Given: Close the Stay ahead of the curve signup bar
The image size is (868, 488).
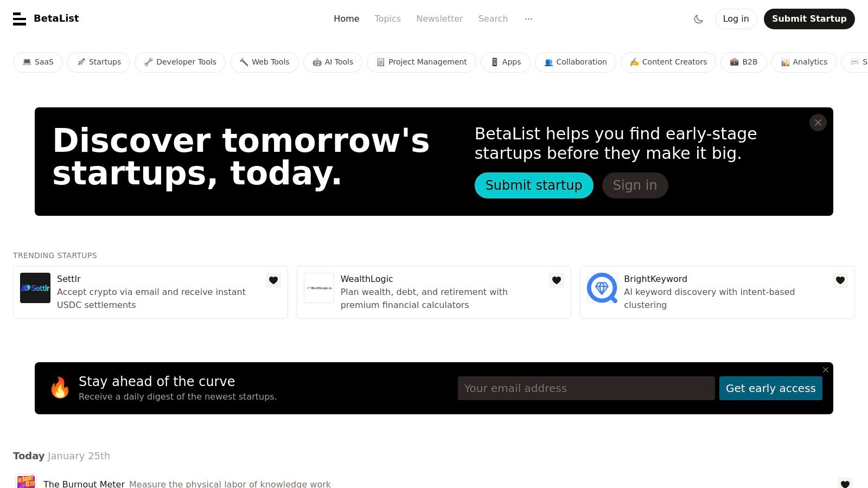Looking at the screenshot, I should click(825, 370).
